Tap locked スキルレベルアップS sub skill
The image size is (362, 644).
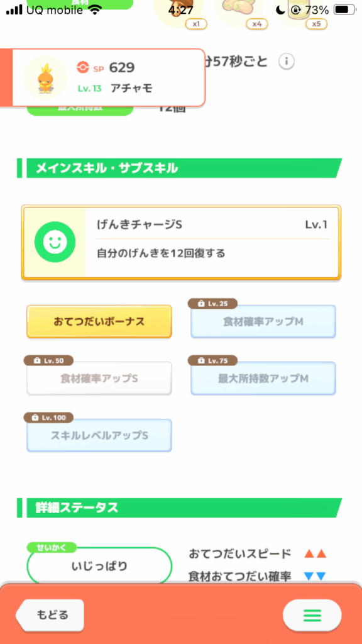99,435
